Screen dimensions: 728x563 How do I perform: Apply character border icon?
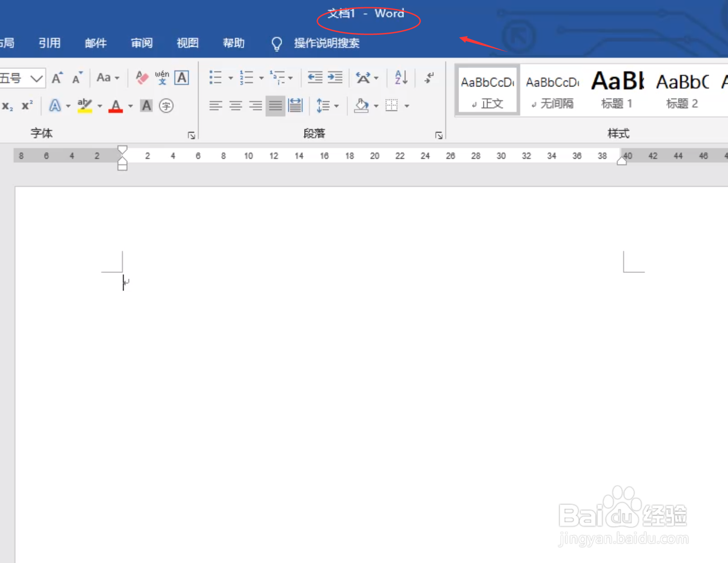click(x=182, y=78)
